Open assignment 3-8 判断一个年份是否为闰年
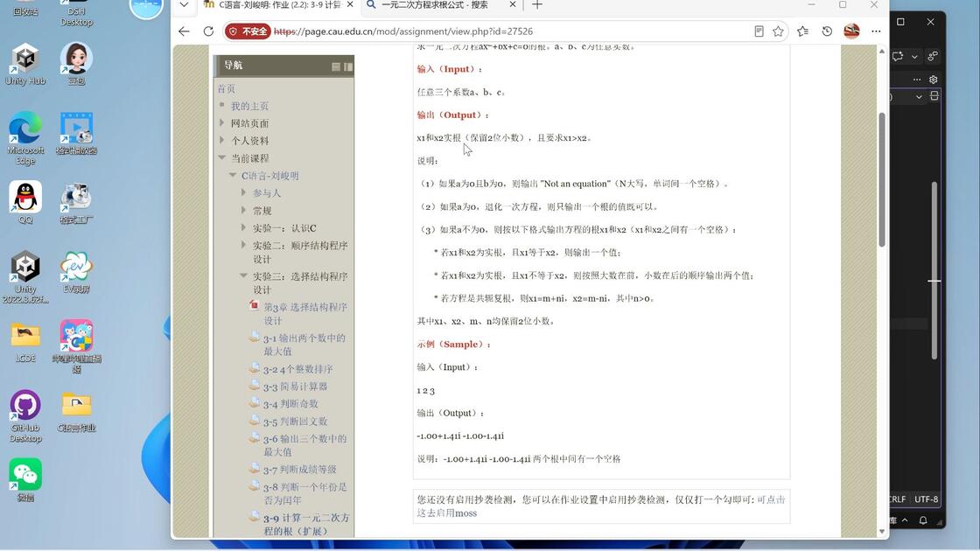Viewport: 980px width, 551px height. click(304, 493)
